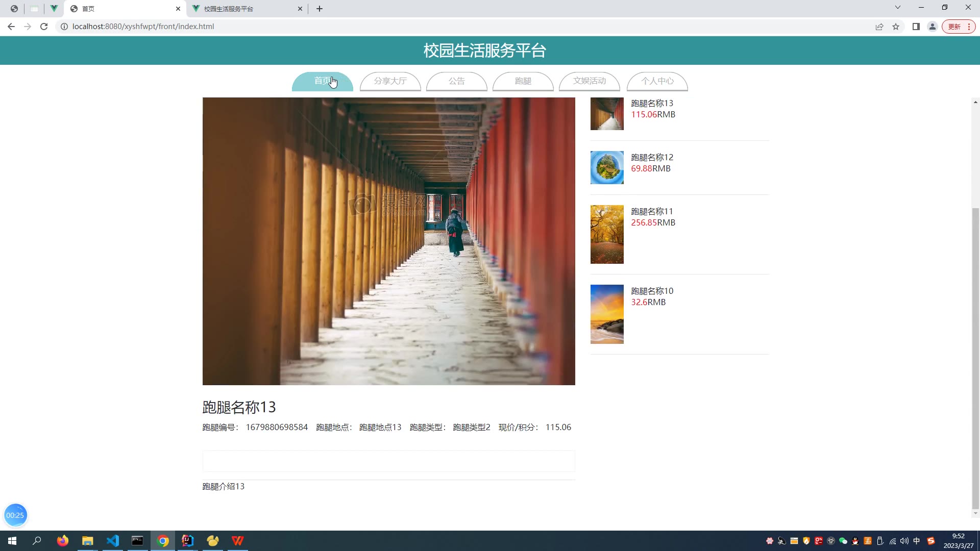Open the 跑腿名称12 item link
Viewport: 980px width, 551px height.
[x=652, y=157]
